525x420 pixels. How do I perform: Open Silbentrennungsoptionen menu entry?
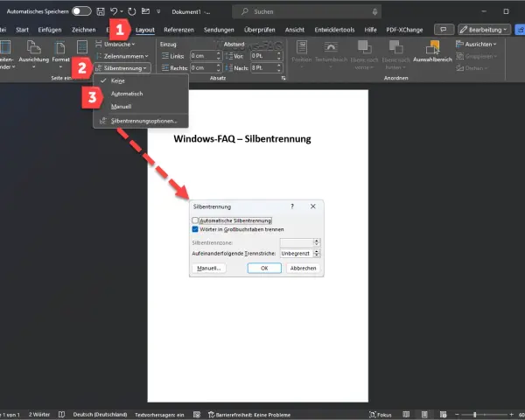141,121
